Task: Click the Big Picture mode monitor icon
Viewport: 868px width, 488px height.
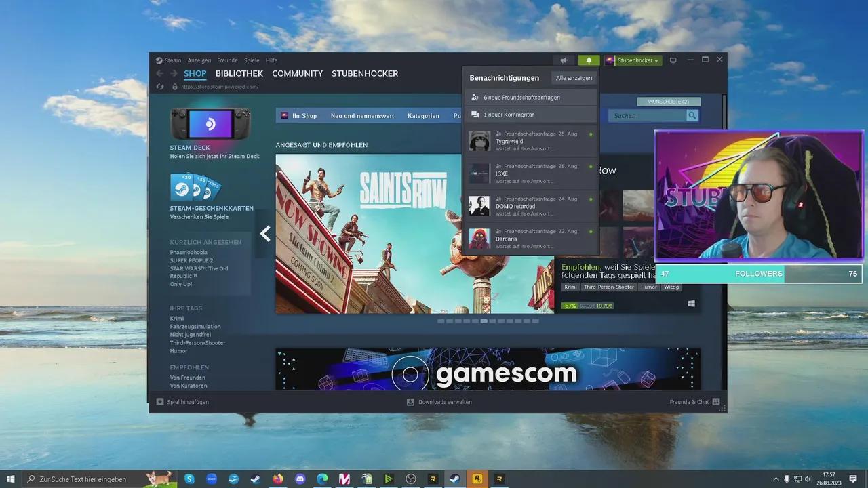Action: (x=673, y=60)
